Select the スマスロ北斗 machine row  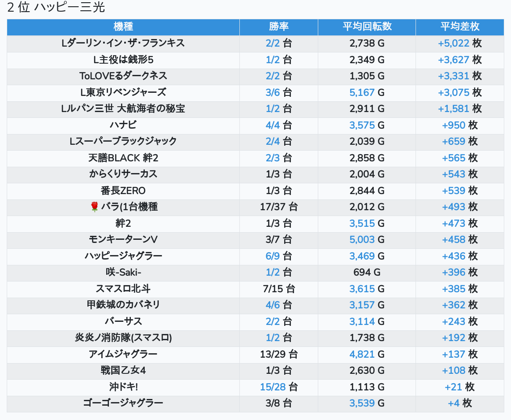123,289
